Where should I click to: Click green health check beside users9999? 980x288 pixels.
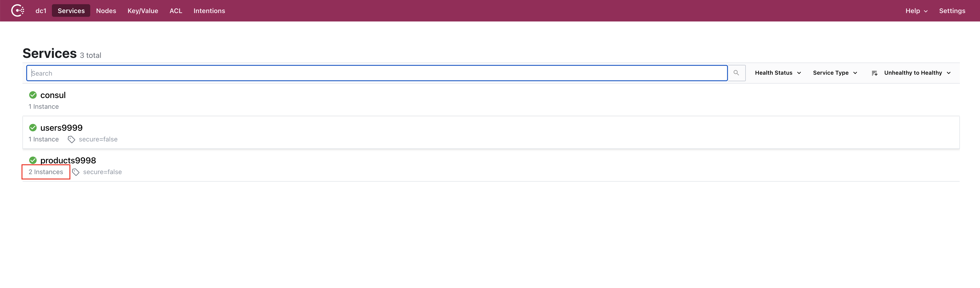[x=33, y=128]
